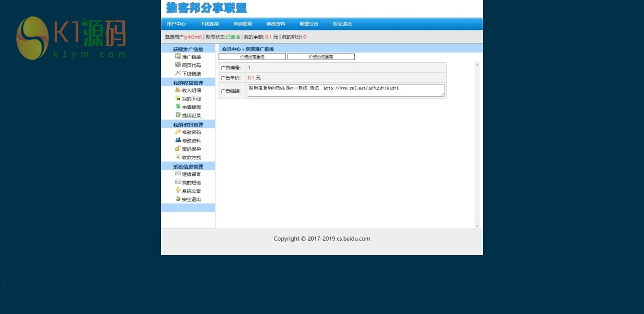Click inside the 广告链接 text area
This screenshot has width=644, height=314.
[346, 91]
